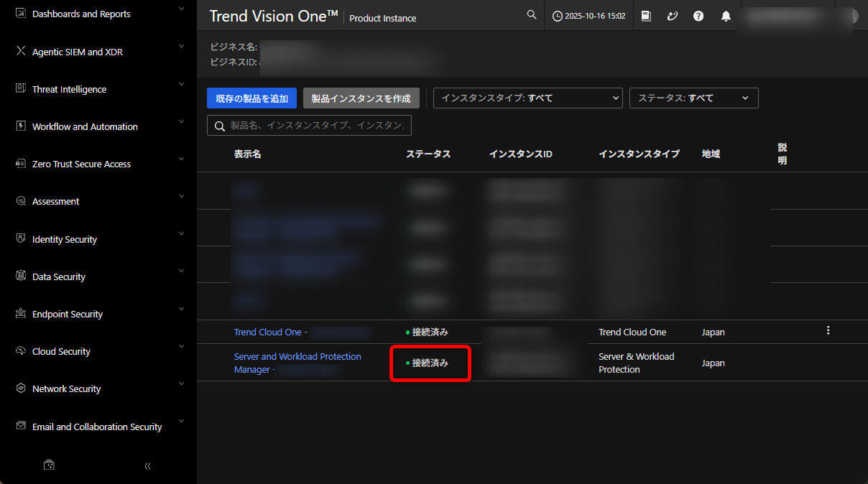Open Server and Workload Protection Manager link
The image size is (868, 484).
click(297, 363)
